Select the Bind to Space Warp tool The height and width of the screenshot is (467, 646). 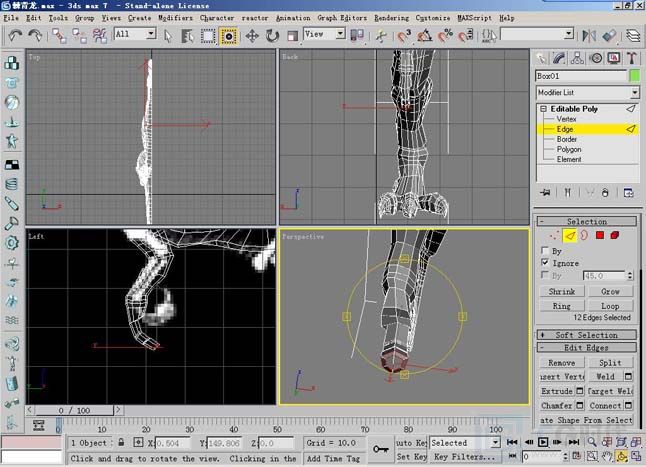pyautogui.click(x=99, y=36)
